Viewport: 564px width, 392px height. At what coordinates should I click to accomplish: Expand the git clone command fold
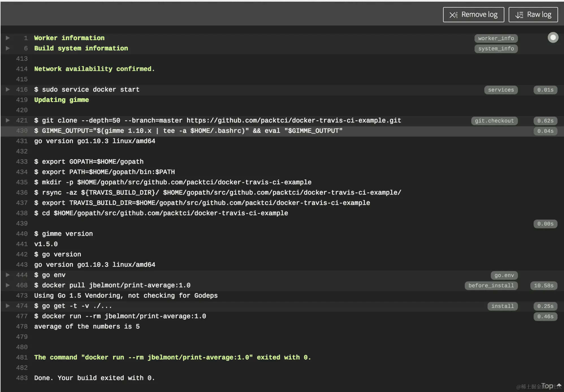point(8,120)
